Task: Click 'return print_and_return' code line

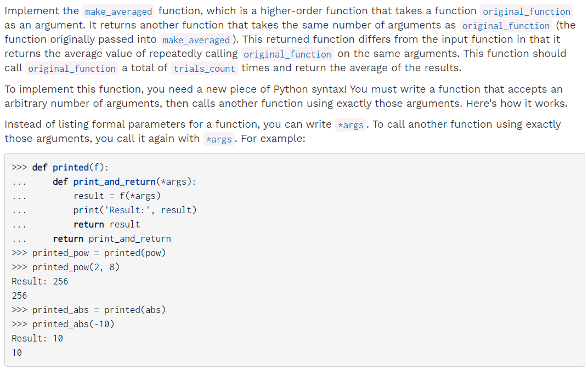Action: click(x=112, y=238)
